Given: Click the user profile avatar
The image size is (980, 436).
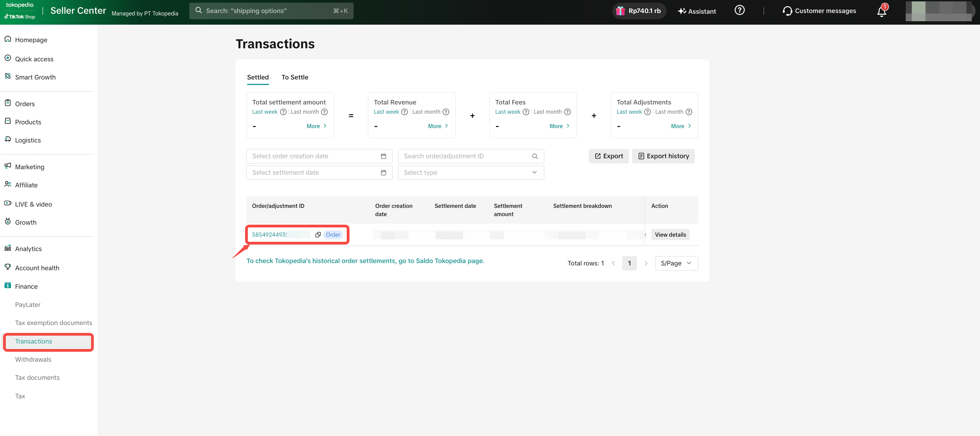Looking at the screenshot, I should [939, 11].
